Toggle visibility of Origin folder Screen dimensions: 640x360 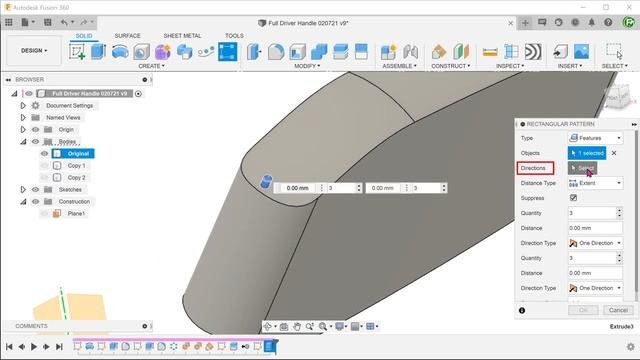point(36,129)
